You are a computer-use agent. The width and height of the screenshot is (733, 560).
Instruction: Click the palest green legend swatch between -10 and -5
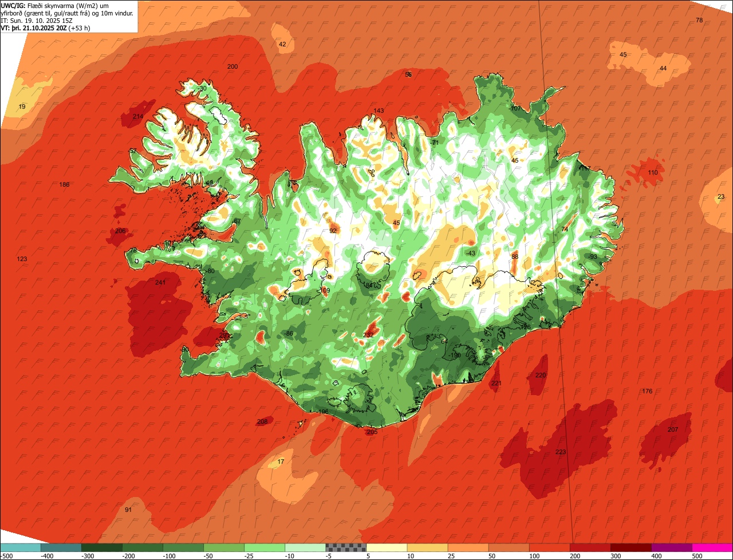tap(305, 547)
